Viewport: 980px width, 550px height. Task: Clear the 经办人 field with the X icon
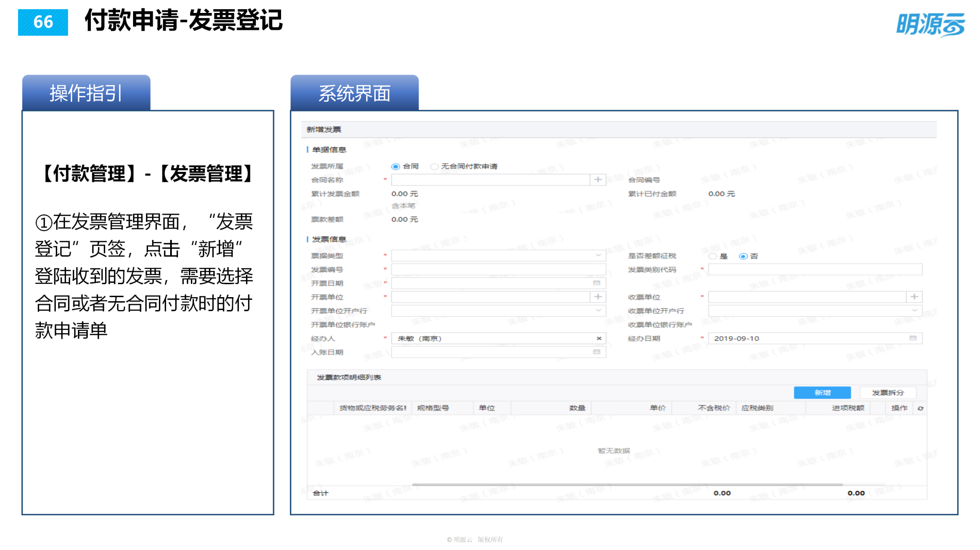coord(598,338)
